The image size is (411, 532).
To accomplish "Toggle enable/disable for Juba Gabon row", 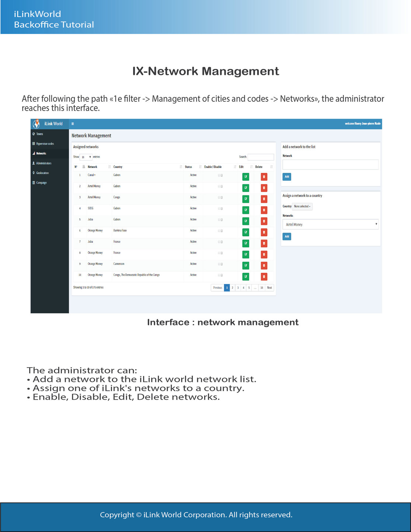I will point(220,220).
